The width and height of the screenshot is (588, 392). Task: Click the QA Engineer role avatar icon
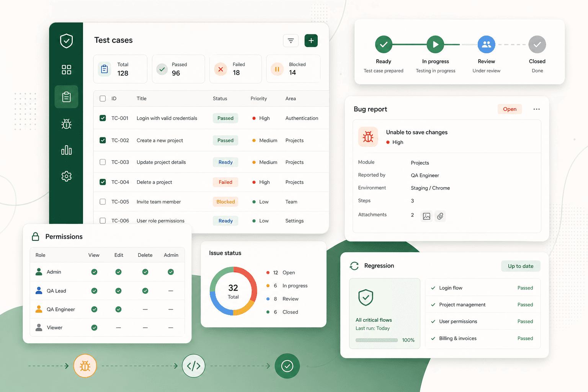tap(39, 309)
